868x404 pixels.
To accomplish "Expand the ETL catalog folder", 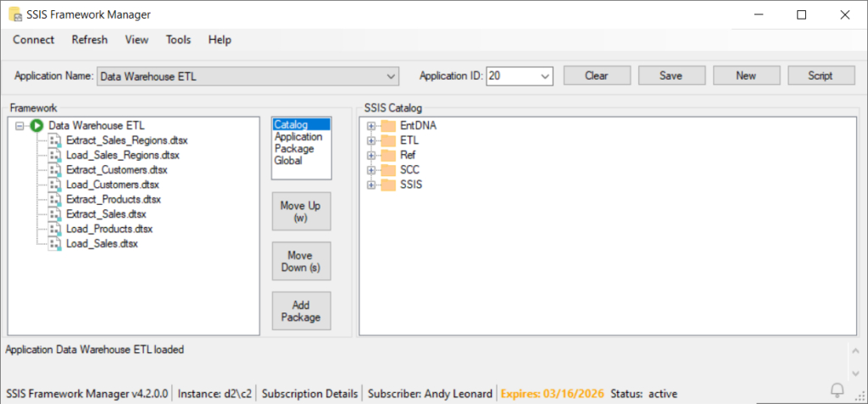I will [370, 141].
